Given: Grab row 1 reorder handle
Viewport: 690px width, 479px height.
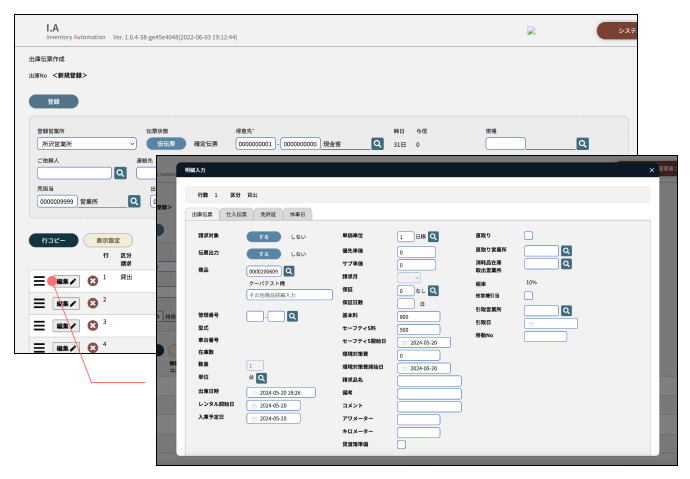Looking at the screenshot, I should [39, 281].
